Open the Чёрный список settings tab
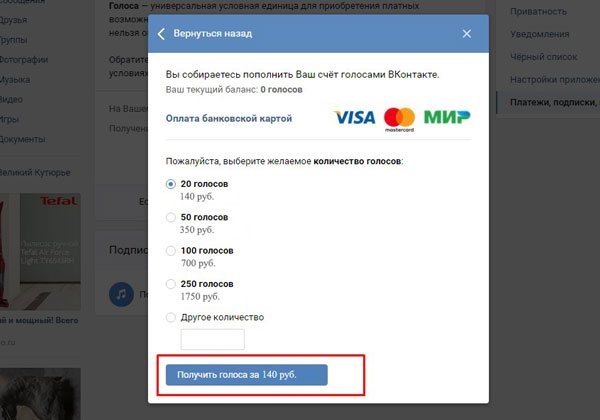The image size is (600, 420). [543, 57]
